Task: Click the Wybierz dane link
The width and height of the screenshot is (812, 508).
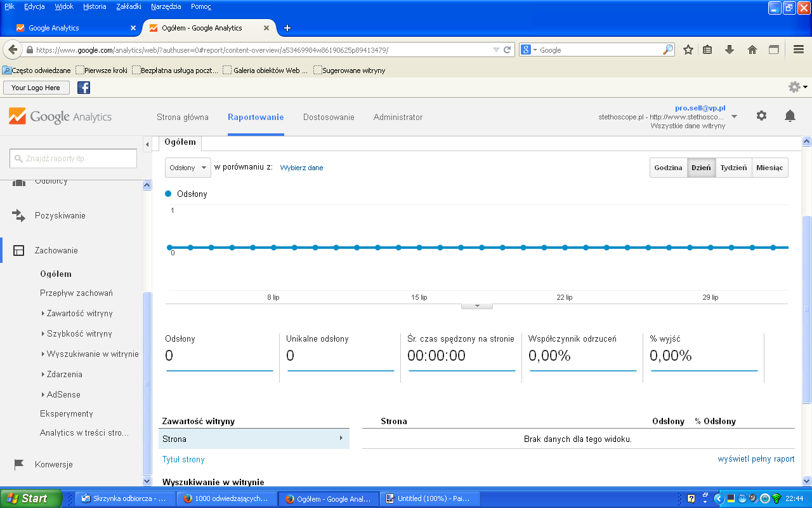Action: (301, 168)
